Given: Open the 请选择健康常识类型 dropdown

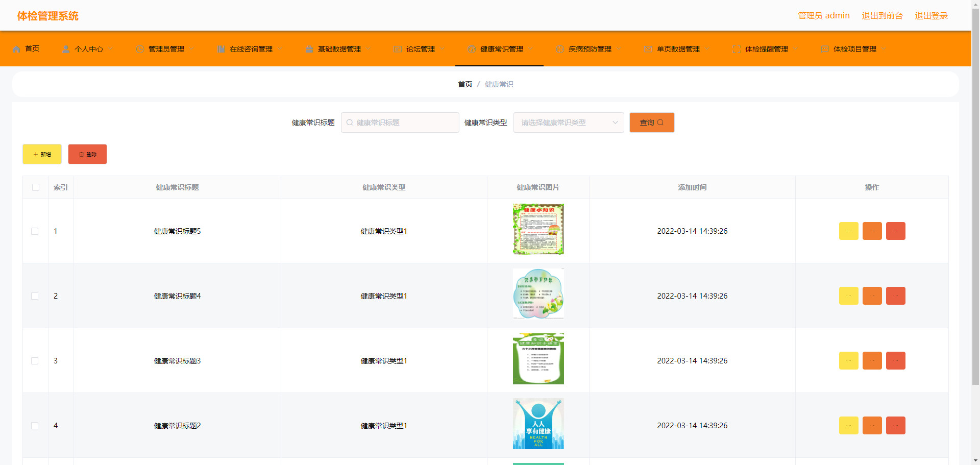Looking at the screenshot, I should (x=569, y=123).
